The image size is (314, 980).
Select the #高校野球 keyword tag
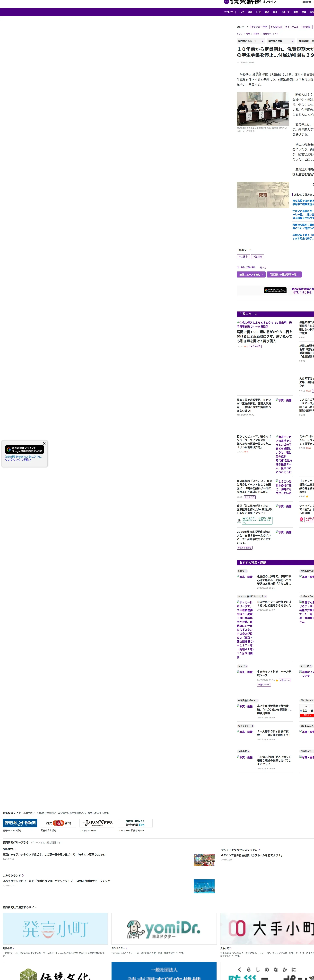(x=276, y=27)
